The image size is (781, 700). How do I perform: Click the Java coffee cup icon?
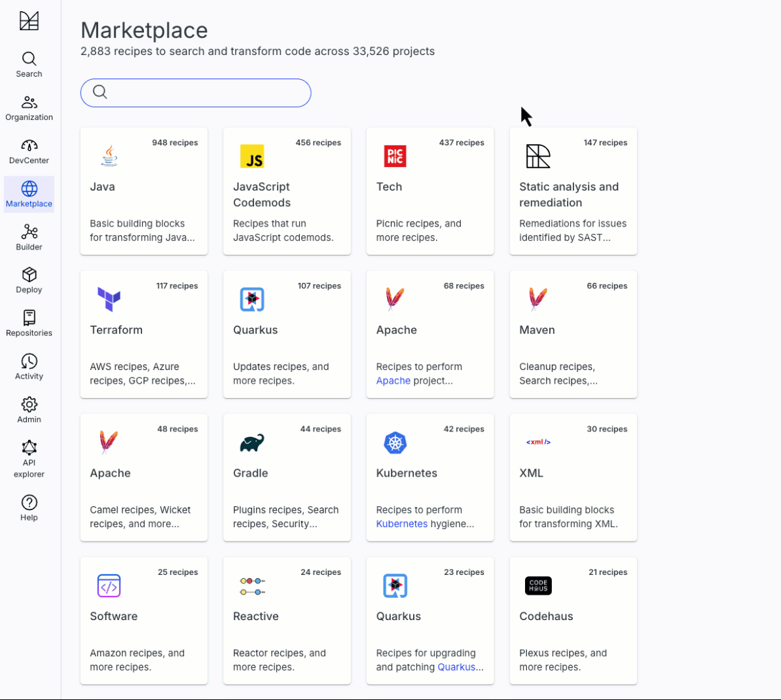pyautogui.click(x=109, y=156)
